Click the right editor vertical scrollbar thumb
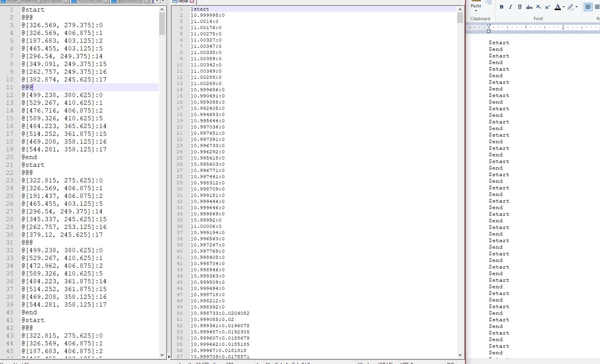The height and width of the screenshot is (364, 600). [460, 18]
